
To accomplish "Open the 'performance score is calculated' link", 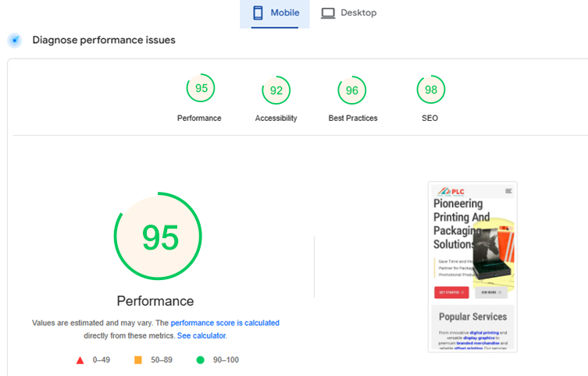I will click(225, 323).
